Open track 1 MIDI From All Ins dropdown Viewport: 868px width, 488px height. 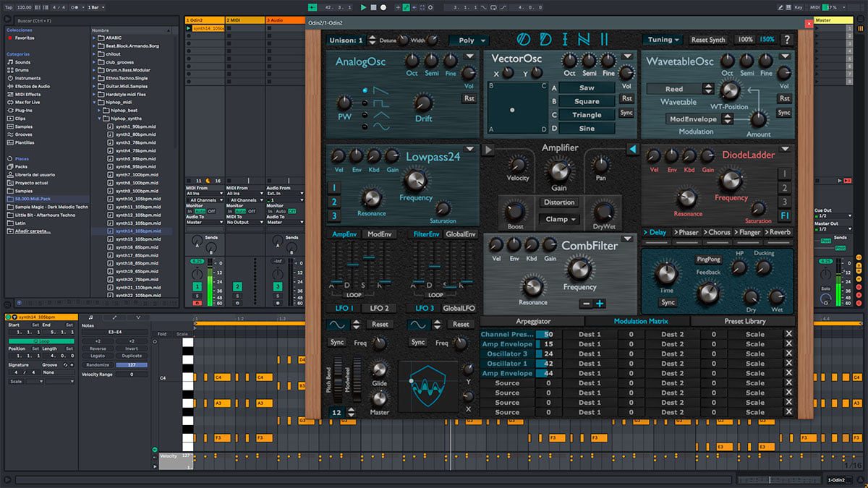(x=203, y=194)
